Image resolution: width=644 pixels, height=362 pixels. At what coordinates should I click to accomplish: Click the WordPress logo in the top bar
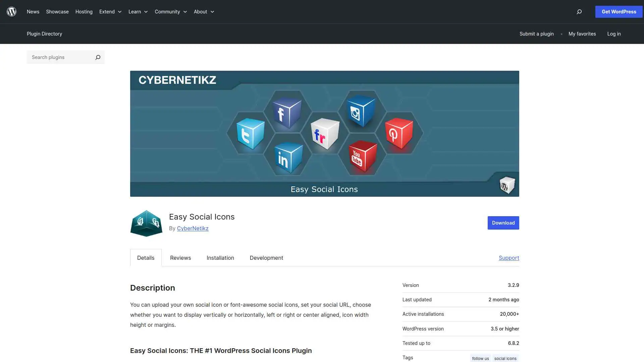12,11
